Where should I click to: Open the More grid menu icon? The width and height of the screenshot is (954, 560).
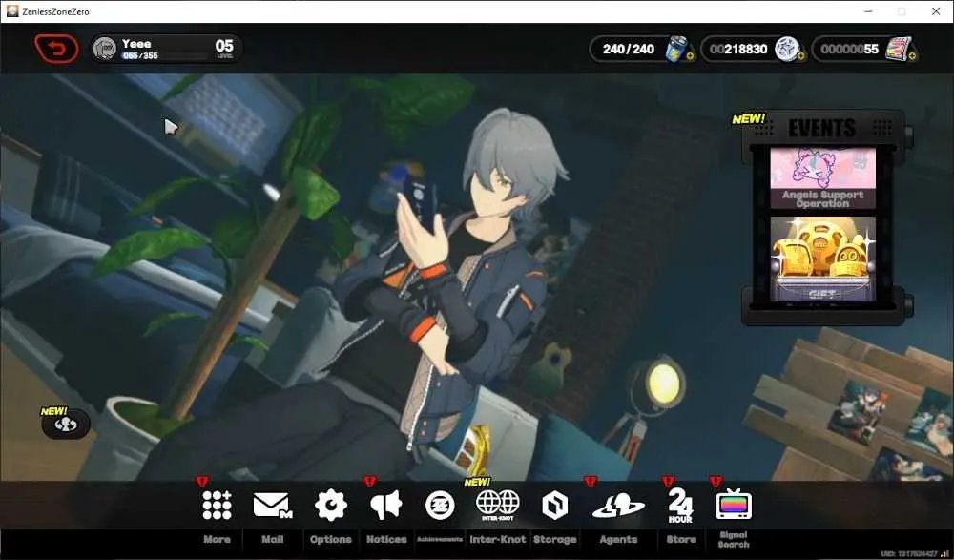(x=218, y=506)
